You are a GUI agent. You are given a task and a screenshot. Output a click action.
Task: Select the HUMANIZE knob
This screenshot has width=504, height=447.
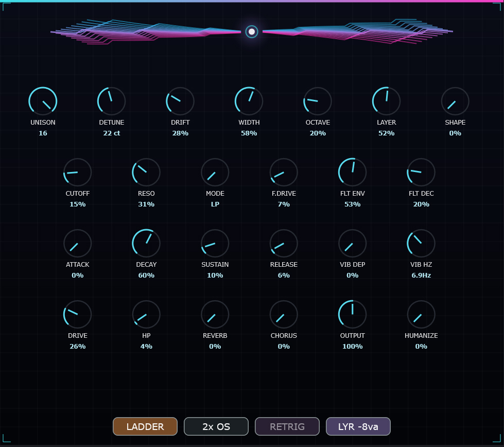coord(422,315)
